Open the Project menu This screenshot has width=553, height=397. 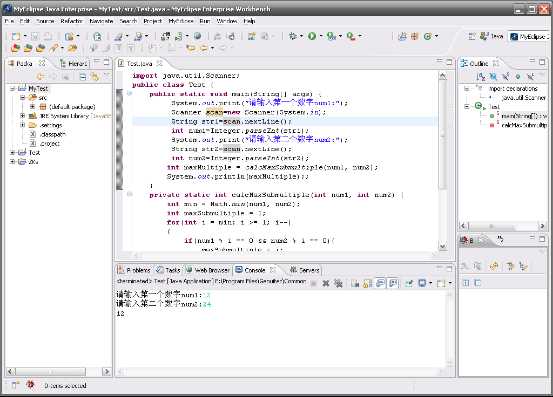(152, 21)
